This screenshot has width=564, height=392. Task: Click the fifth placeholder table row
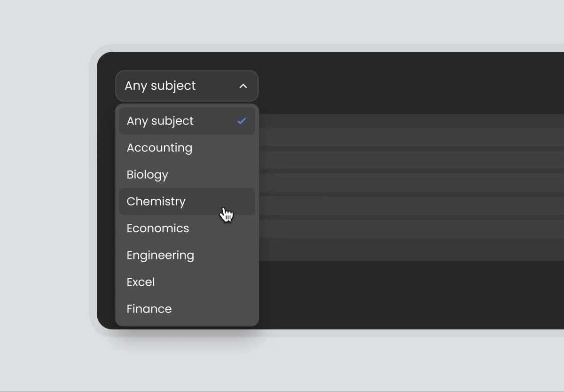[409, 229]
